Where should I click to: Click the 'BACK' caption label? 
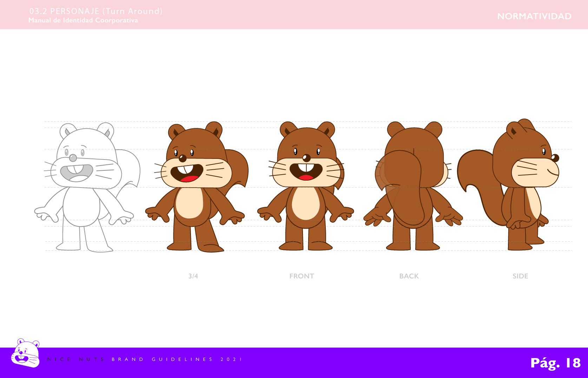click(409, 276)
